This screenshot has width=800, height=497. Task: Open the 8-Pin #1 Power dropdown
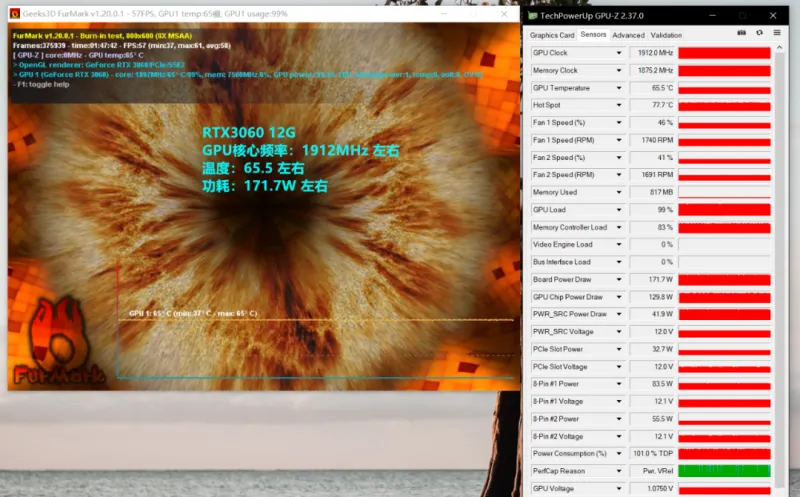(x=619, y=384)
